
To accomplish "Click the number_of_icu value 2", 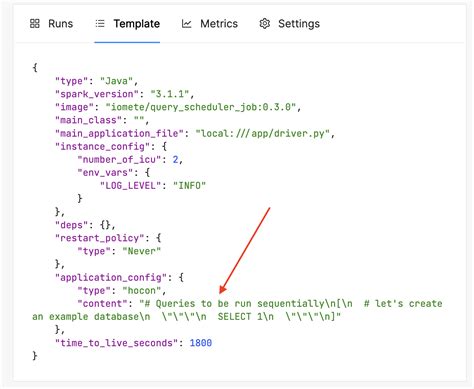I will click(x=175, y=160).
